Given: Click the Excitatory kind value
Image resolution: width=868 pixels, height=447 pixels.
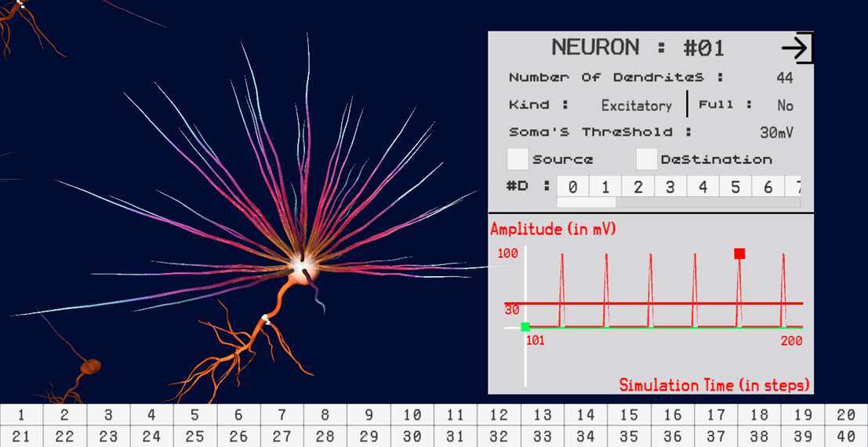Looking at the screenshot, I should [636, 105].
